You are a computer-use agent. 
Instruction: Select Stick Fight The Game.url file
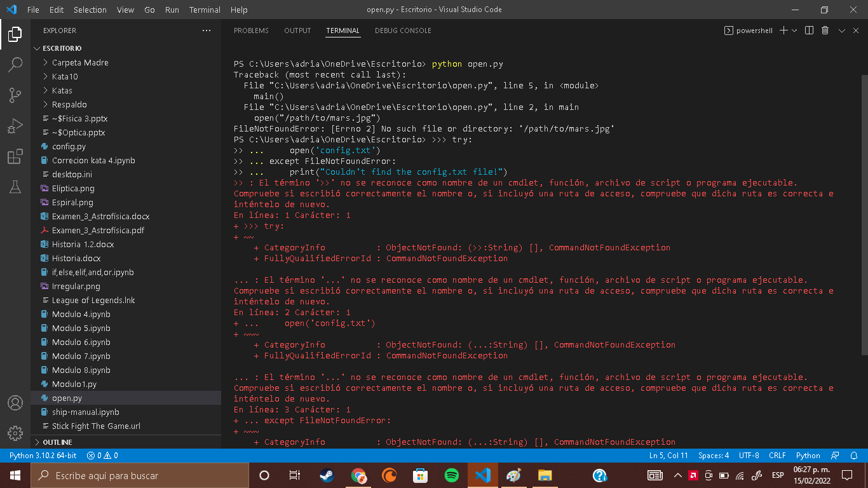click(x=126, y=426)
